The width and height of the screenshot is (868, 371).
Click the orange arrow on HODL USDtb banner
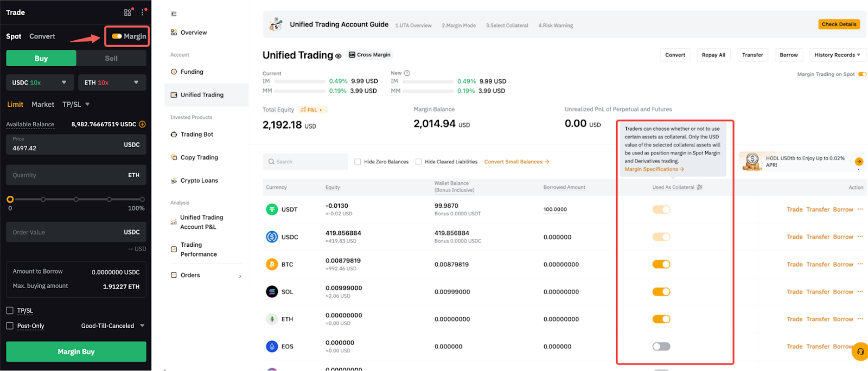[859, 162]
